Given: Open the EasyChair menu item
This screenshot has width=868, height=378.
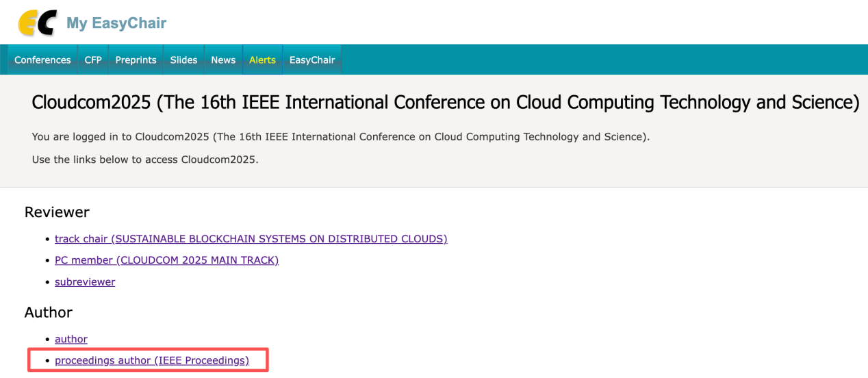Looking at the screenshot, I should (312, 60).
